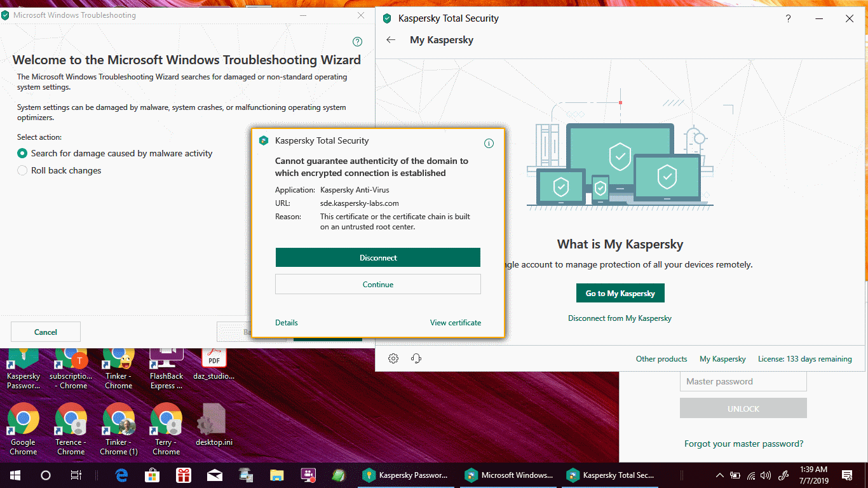Select the daz_studio PDF file on desktop
The image size is (868, 488).
[214, 365]
